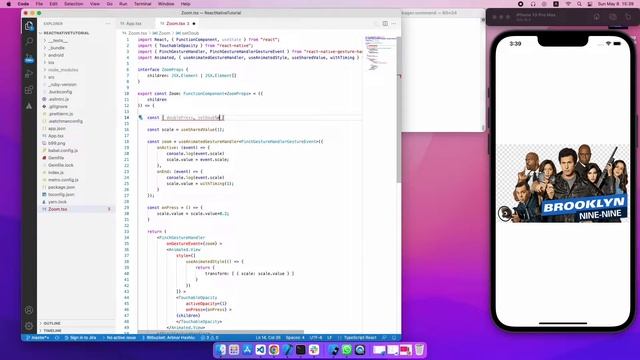Click the lightbulb quick-fix icon on line 14

pyautogui.click(x=140, y=118)
